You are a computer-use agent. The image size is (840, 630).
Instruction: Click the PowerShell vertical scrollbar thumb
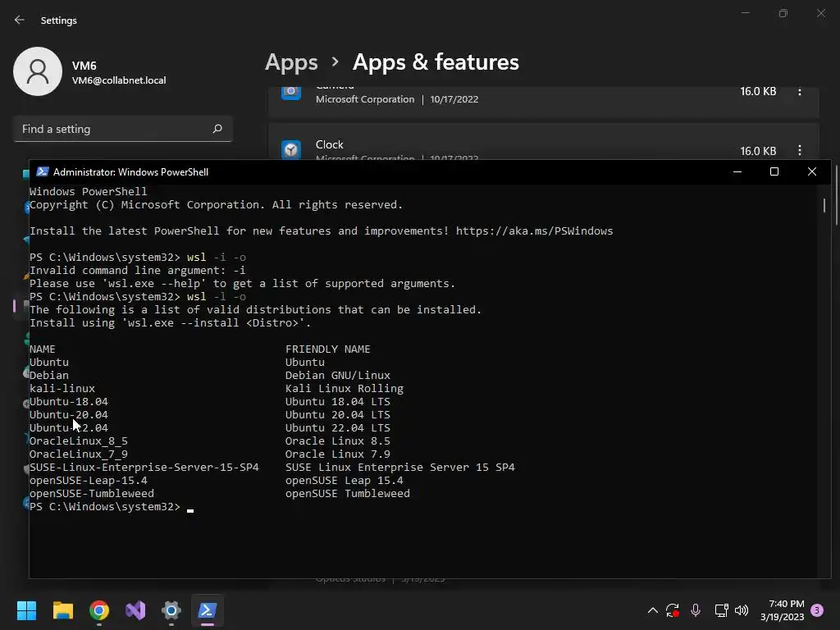point(824,206)
